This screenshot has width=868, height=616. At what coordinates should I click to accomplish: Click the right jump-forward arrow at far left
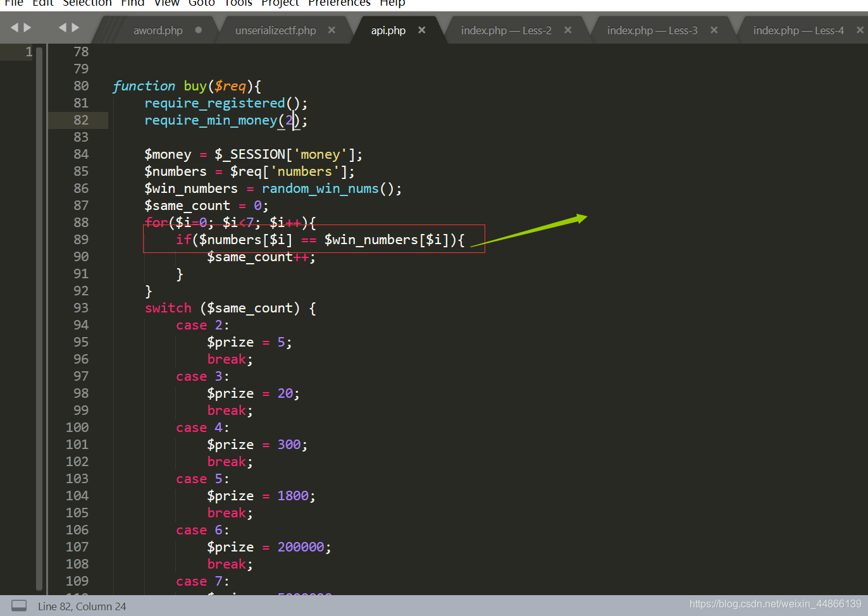27,27
